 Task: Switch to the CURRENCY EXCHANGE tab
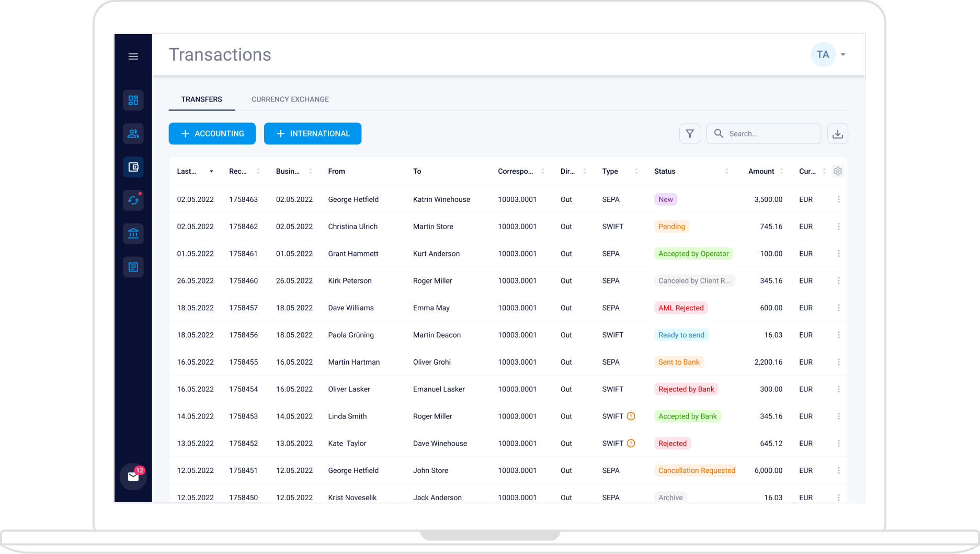pyautogui.click(x=290, y=99)
